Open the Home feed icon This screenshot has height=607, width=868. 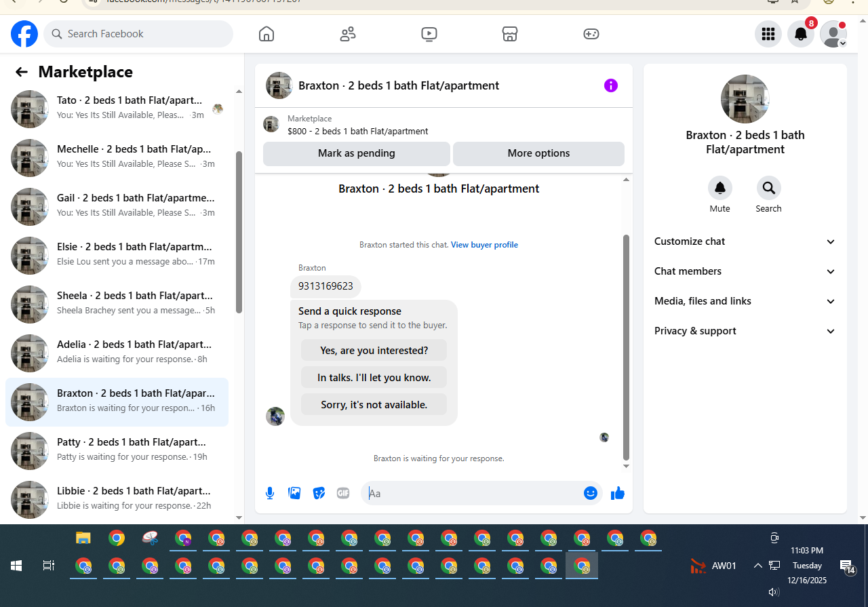coord(267,34)
